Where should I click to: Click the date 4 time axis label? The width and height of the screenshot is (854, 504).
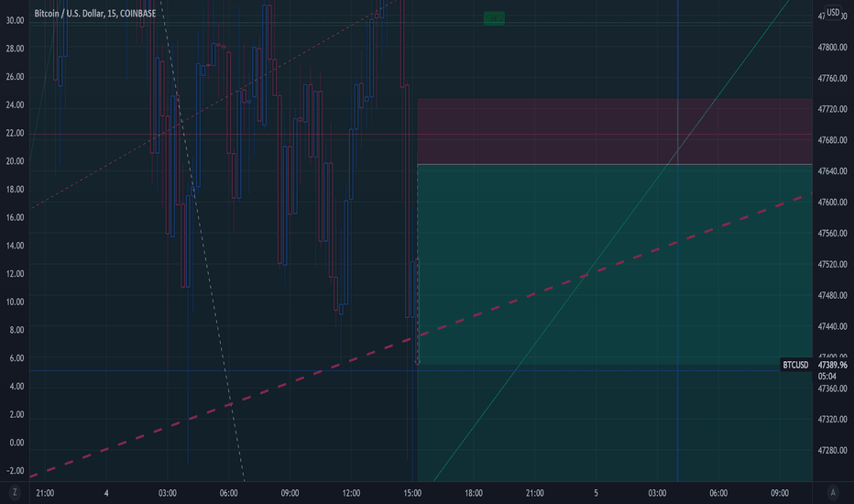tap(106, 493)
